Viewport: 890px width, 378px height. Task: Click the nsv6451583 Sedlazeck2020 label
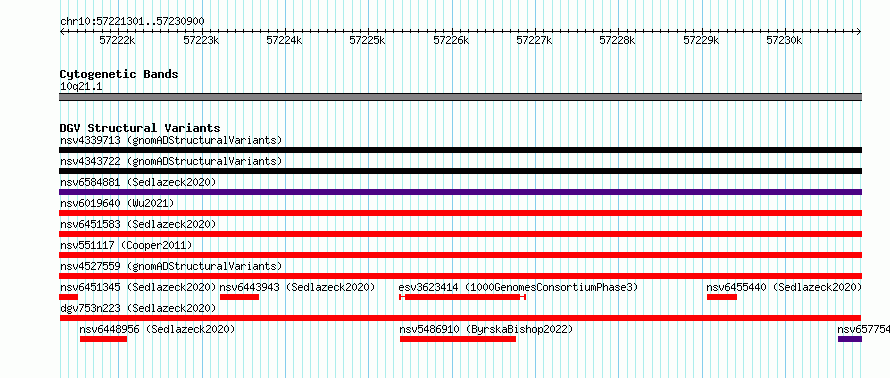[x=138, y=224]
